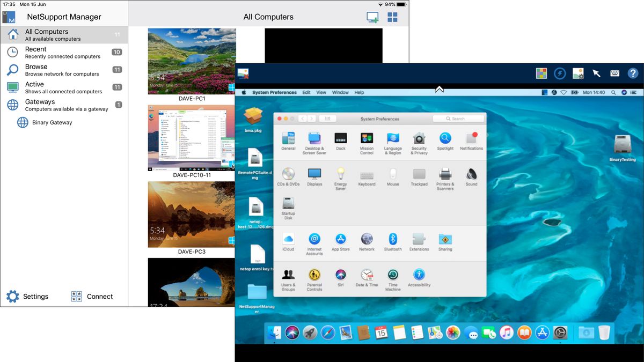Open Spotlight preferences icon
The width and height of the screenshot is (644, 362).
click(445, 138)
